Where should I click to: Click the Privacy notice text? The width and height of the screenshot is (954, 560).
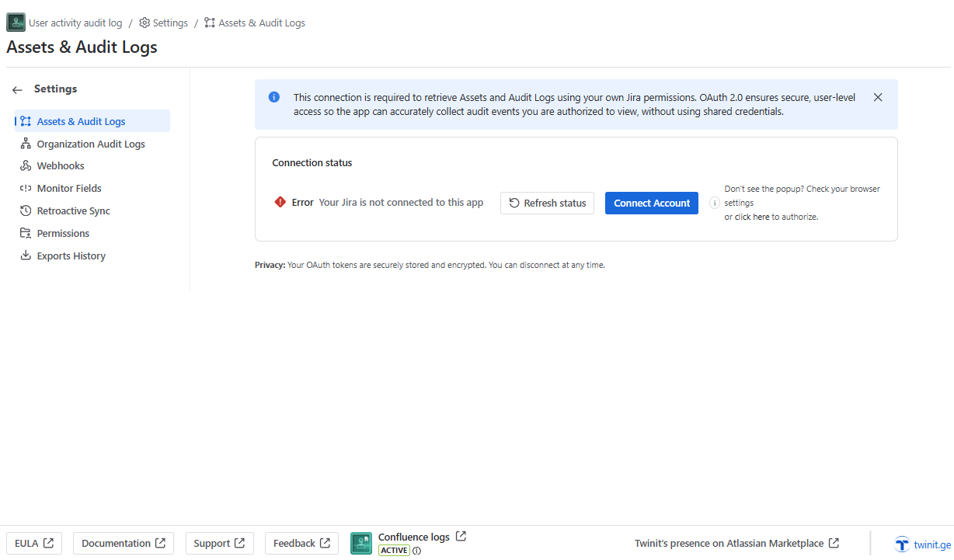(430, 265)
